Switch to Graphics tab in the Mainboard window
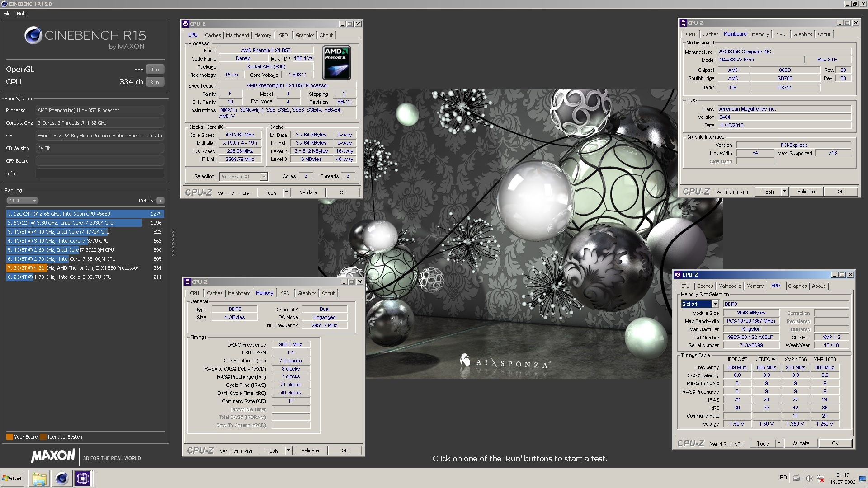This screenshot has width=868, height=488. coord(802,34)
